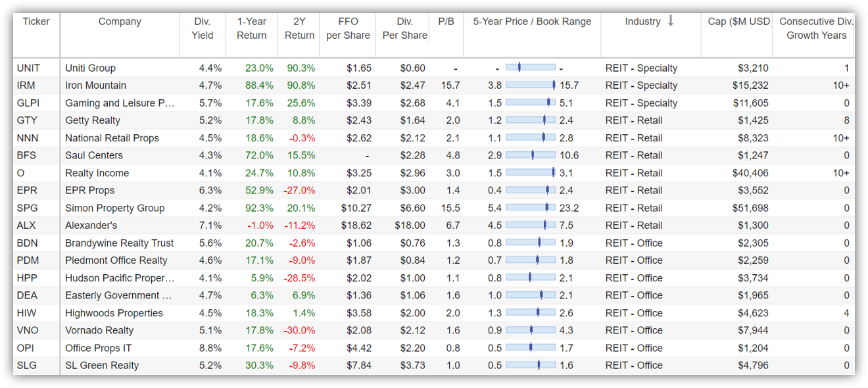Click the 8.8% dividend yield value

(x=210, y=348)
